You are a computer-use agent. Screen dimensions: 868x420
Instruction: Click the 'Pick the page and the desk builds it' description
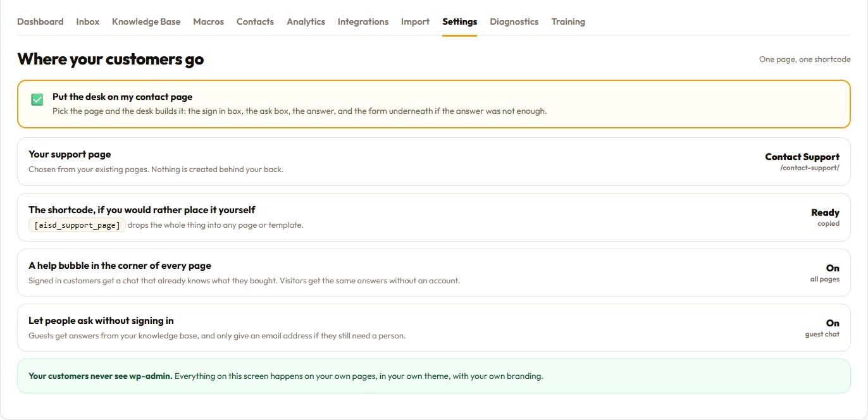coord(299,111)
